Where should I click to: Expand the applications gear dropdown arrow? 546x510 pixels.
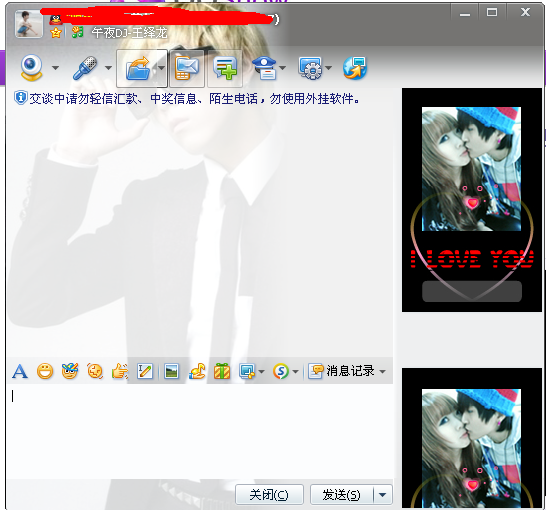[x=328, y=68]
